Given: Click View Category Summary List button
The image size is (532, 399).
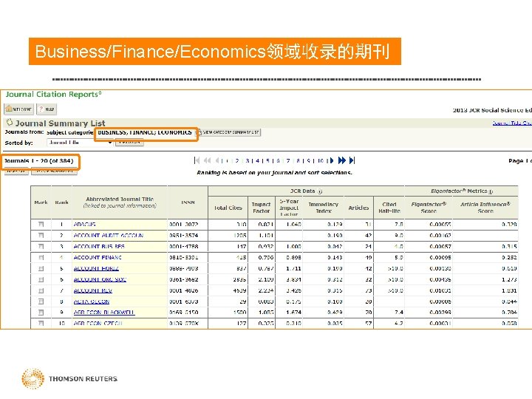Looking at the screenshot, I should [x=229, y=132].
